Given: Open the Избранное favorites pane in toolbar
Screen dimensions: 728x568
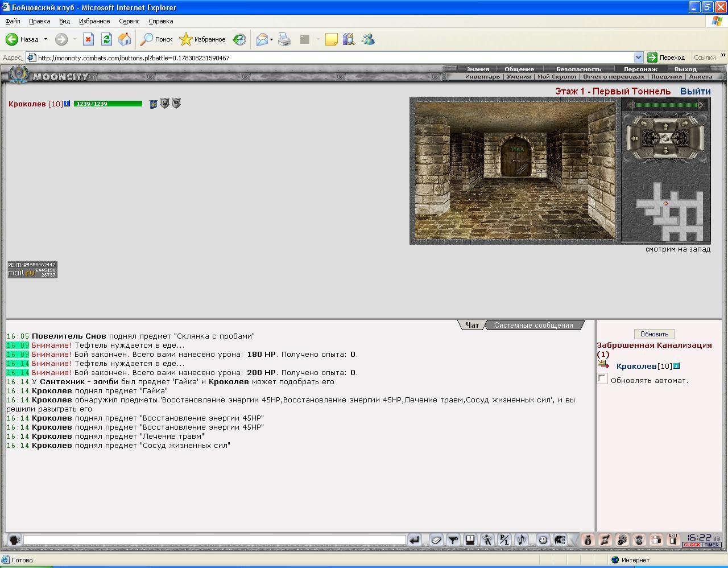Looking at the screenshot, I should (x=203, y=39).
